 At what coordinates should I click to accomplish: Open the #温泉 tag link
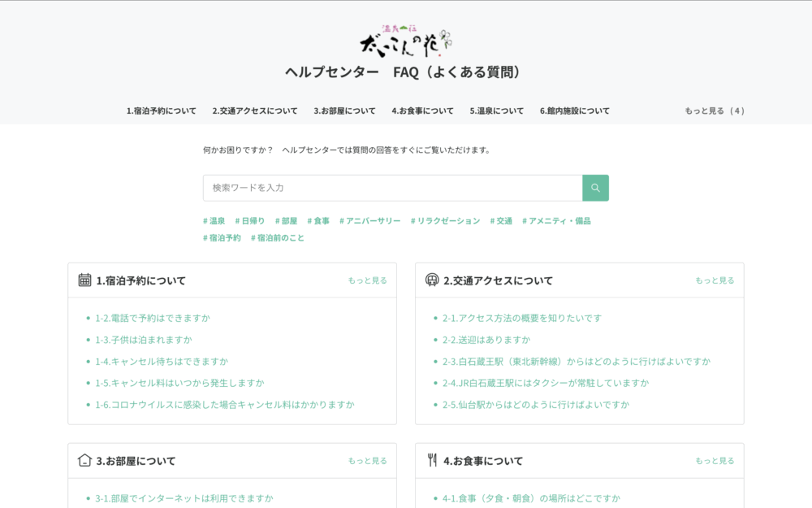212,219
